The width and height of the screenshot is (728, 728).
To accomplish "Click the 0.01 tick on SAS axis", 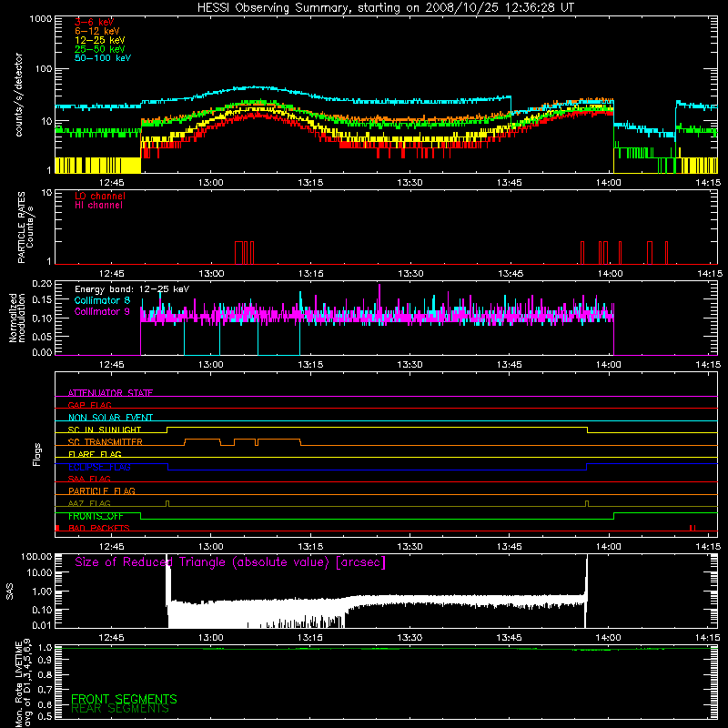I will pos(42,625).
